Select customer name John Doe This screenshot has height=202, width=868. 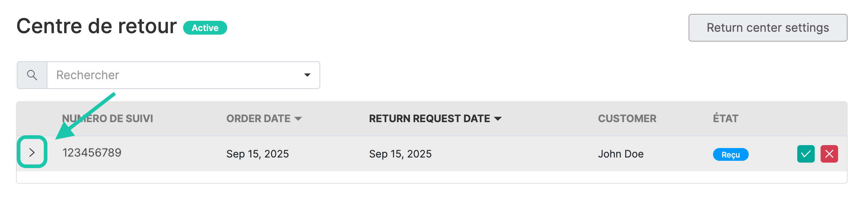(x=621, y=154)
